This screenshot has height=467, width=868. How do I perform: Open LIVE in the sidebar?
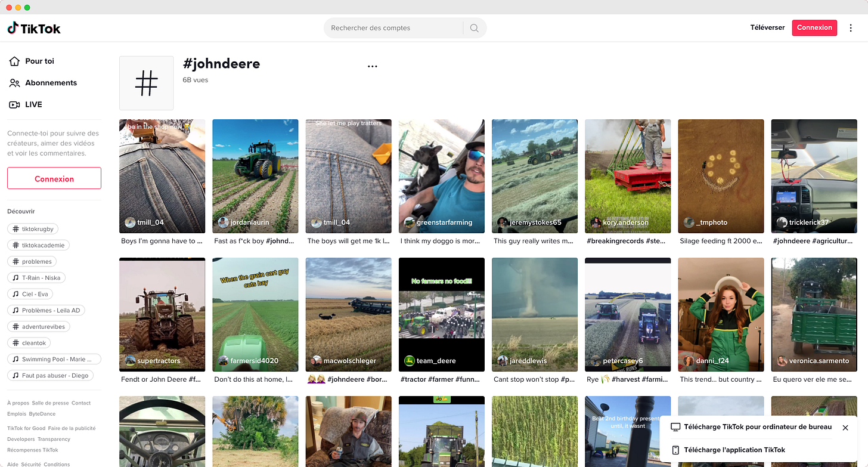pyautogui.click(x=26, y=104)
